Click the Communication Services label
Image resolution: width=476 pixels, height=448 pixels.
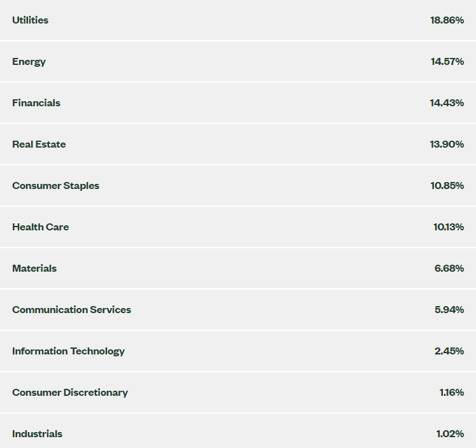click(x=72, y=310)
